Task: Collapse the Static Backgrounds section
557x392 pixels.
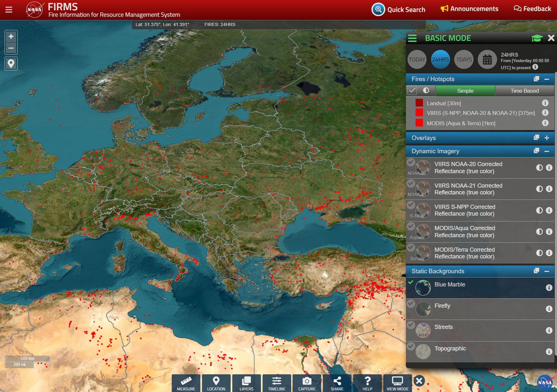Action: pyautogui.click(x=547, y=271)
